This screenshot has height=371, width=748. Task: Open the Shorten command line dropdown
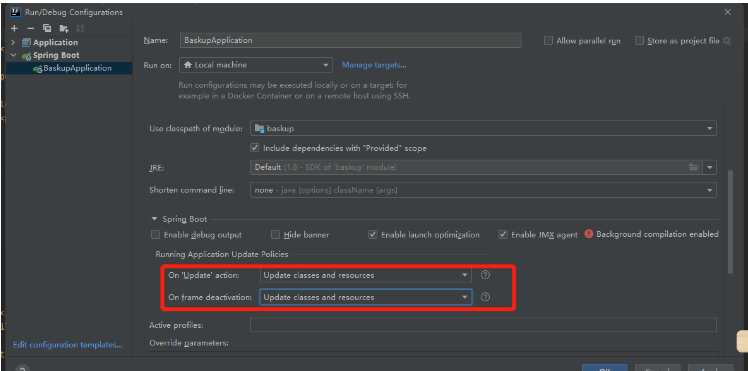[483, 190]
